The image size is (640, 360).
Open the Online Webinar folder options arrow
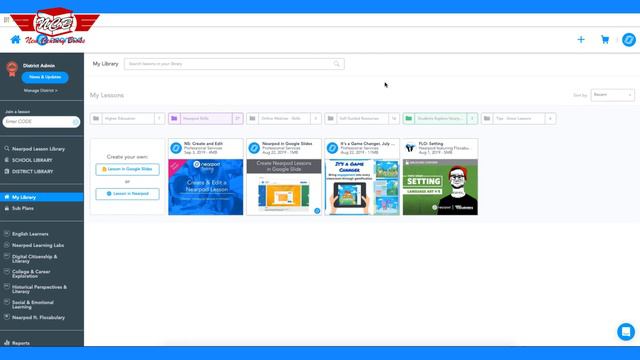(x=316, y=118)
